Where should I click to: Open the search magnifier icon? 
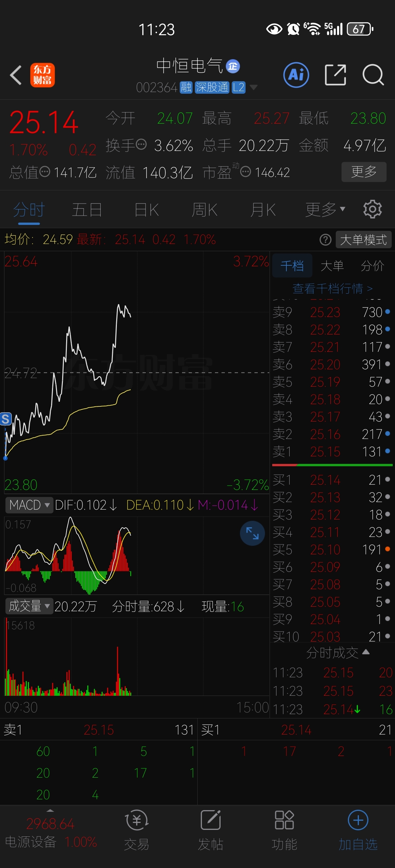pyautogui.click(x=373, y=75)
